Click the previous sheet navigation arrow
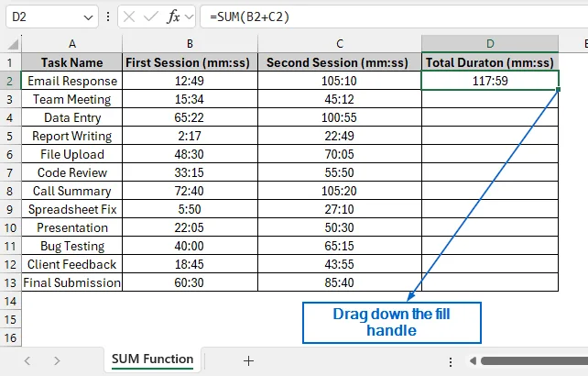588x376 pixels. (27, 361)
